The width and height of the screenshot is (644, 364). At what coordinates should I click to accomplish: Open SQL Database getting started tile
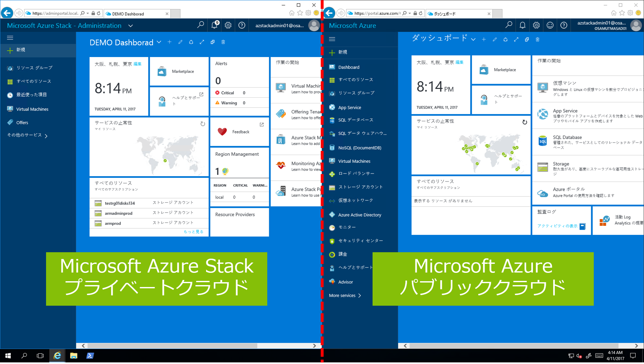[x=588, y=142]
